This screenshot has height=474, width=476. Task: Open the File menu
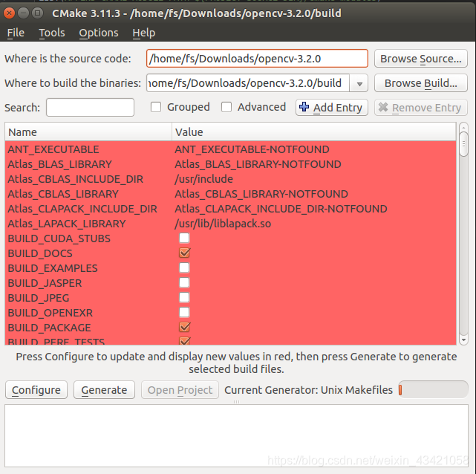coord(16,33)
